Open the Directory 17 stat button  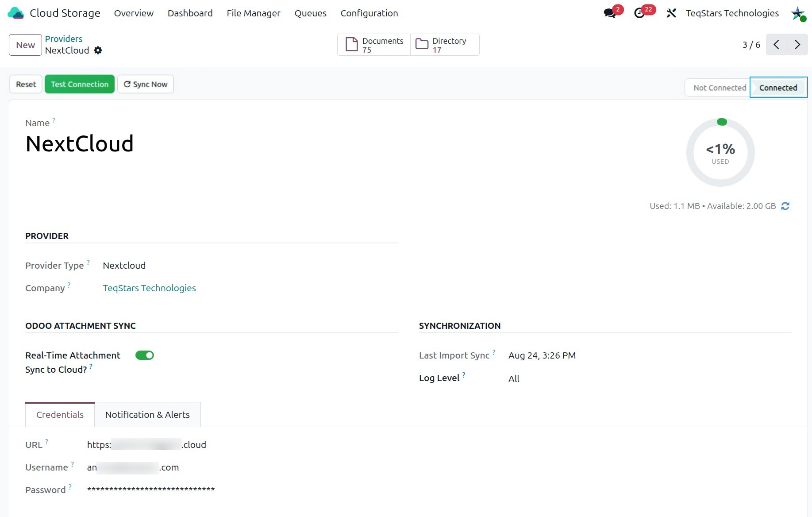point(445,45)
